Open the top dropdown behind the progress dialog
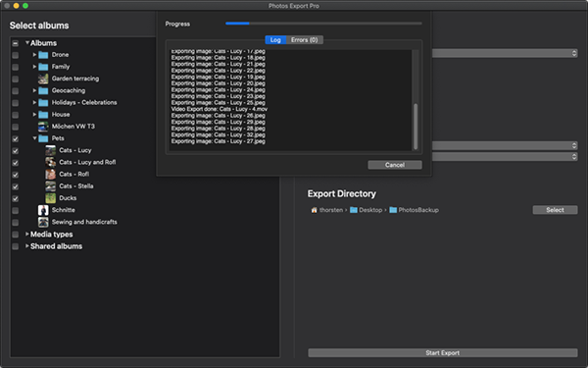The height and width of the screenshot is (368, 588). click(x=505, y=53)
